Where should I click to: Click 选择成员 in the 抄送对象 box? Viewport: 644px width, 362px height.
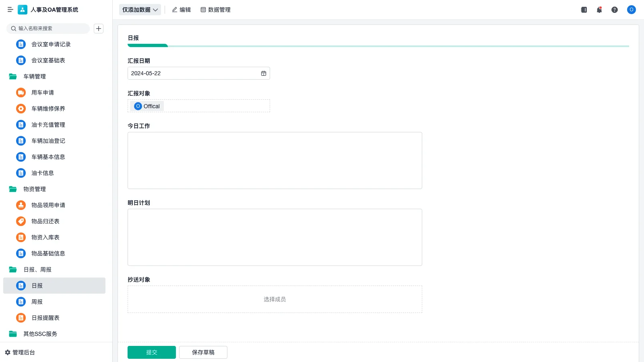[x=275, y=299]
